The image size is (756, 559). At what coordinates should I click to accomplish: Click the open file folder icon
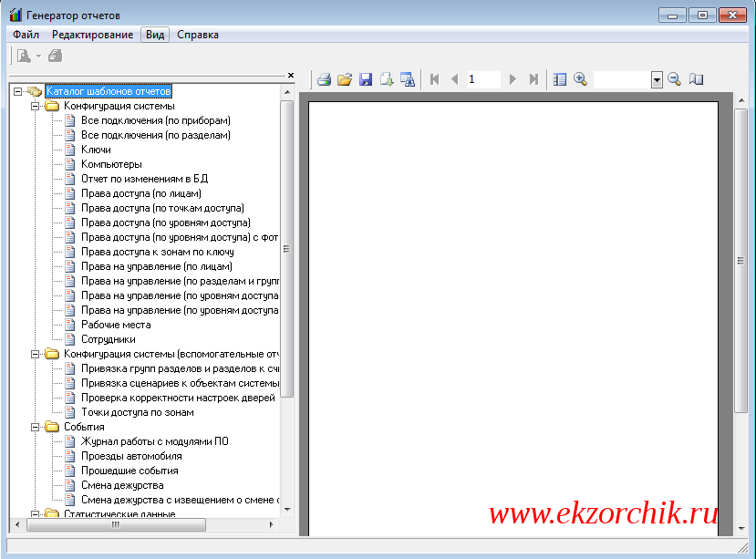(x=345, y=79)
